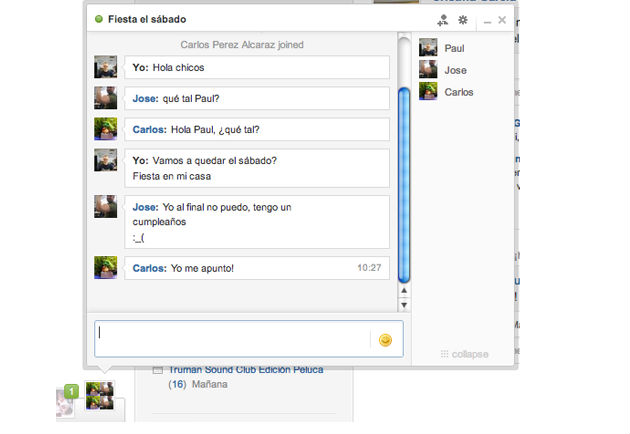Click avatar beside 'Hola Paul, ¿qué tal?' message
The image size is (630, 434).
(x=106, y=129)
